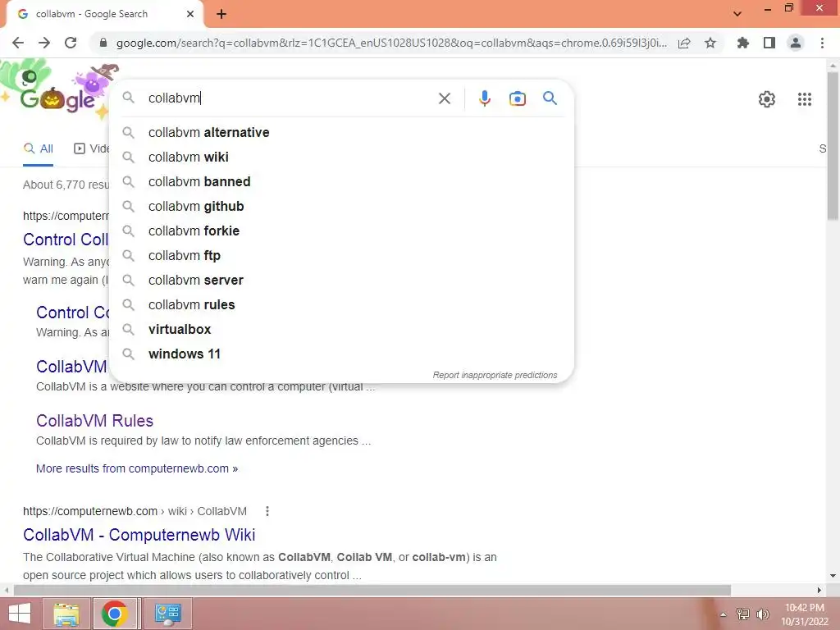Open the Control Panel taskbar icon
Image resolution: width=840 pixels, height=630 pixels.
[167, 614]
